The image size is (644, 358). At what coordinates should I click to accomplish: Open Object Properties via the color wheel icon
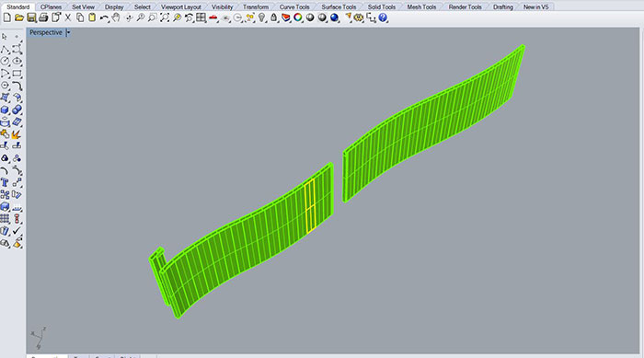298,17
